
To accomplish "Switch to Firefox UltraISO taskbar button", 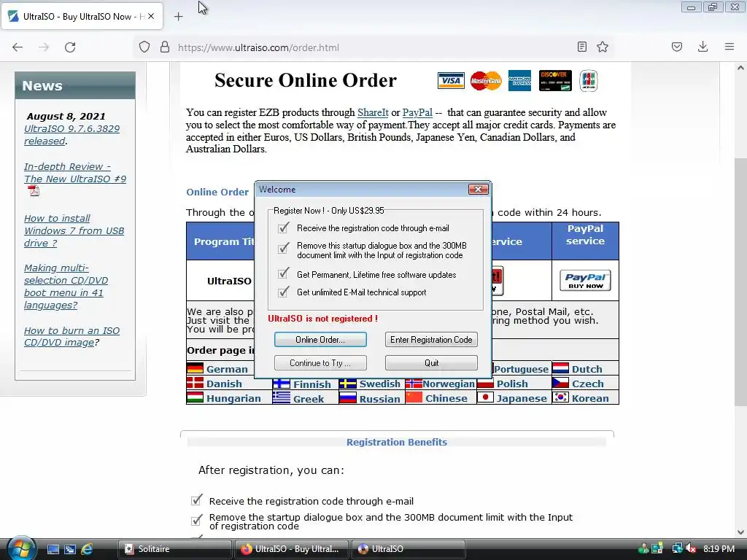I will (292, 549).
